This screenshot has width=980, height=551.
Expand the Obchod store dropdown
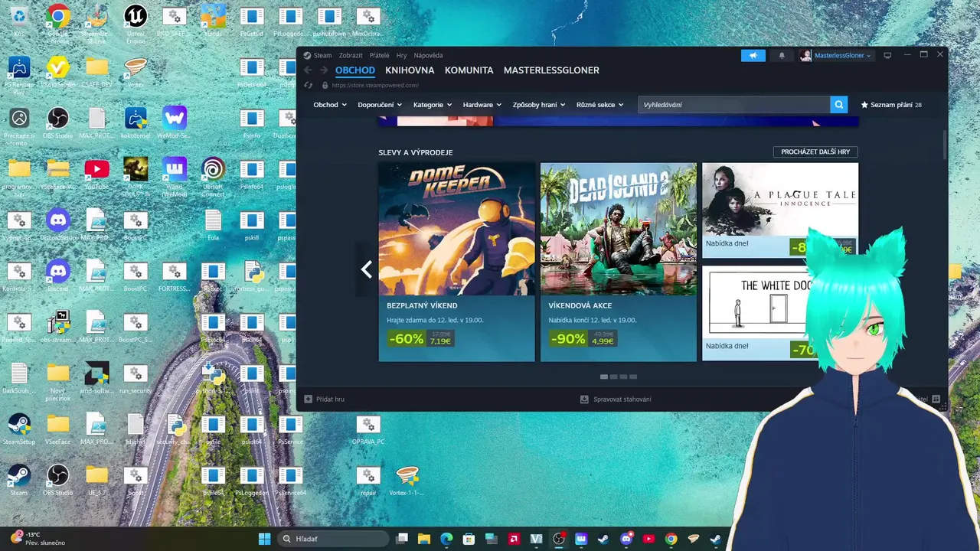pyautogui.click(x=330, y=105)
